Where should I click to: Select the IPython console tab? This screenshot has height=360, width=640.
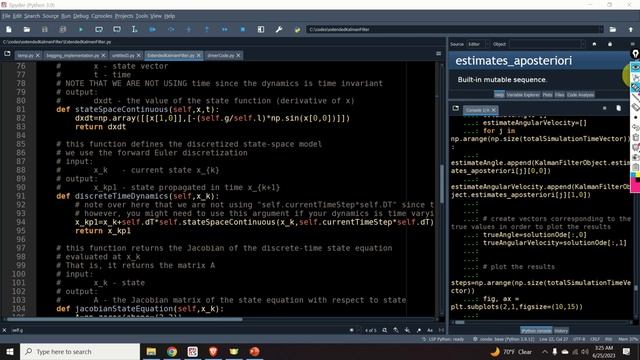click(536, 331)
